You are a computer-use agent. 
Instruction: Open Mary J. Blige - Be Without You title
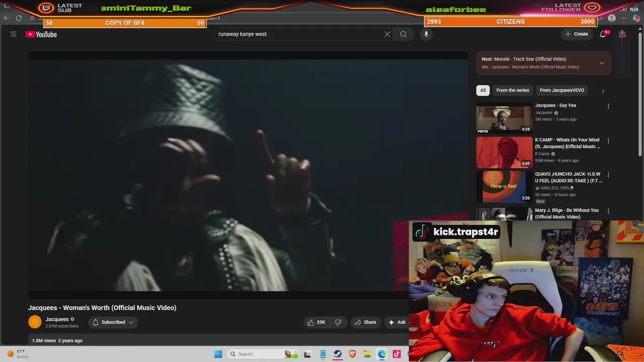[x=567, y=214]
